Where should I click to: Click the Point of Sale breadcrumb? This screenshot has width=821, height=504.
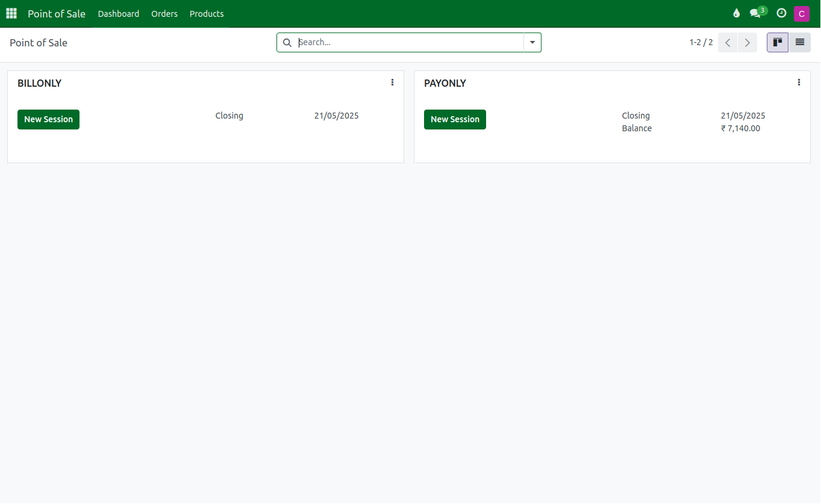[x=38, y=42]
